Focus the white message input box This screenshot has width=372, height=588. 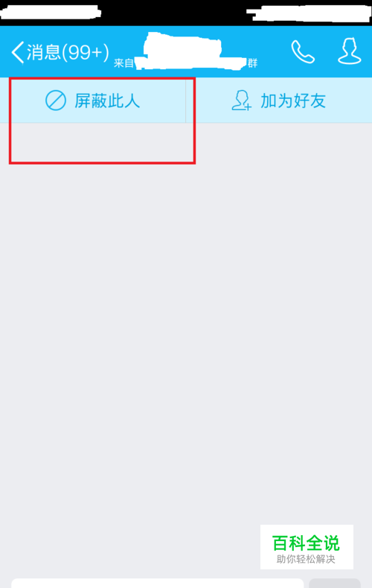pyautogui.click(x=158, y=583)
